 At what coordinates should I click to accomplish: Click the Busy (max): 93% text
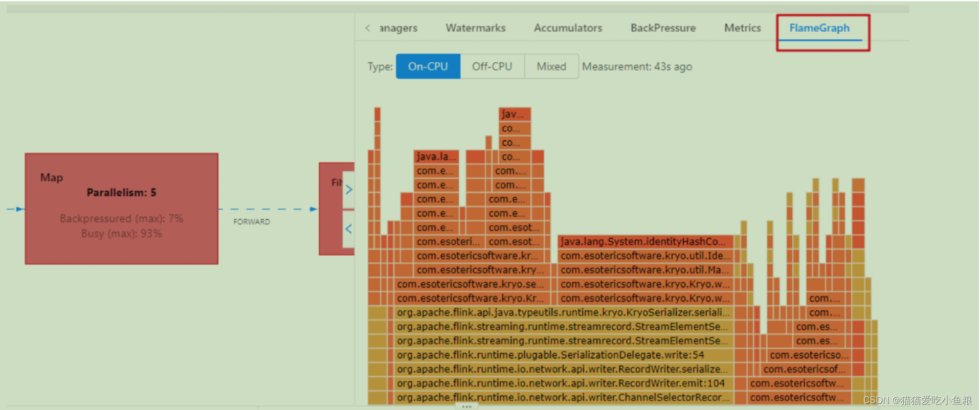[121, 234]
